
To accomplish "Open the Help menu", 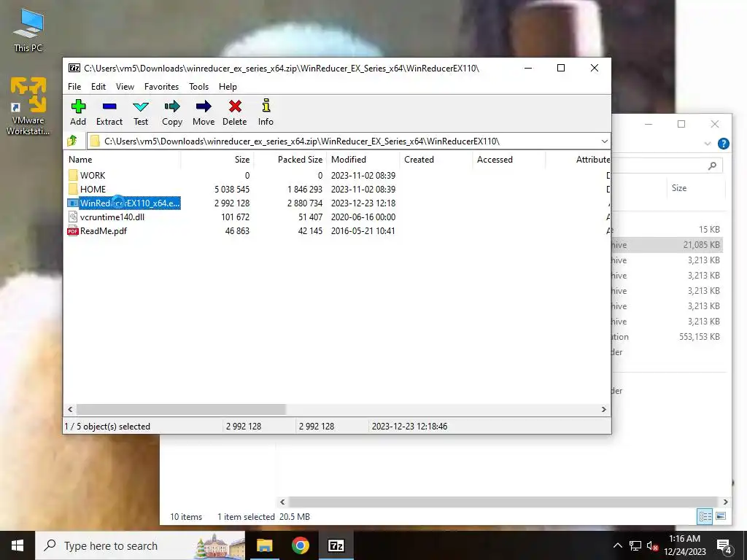I will click(228, 87).
